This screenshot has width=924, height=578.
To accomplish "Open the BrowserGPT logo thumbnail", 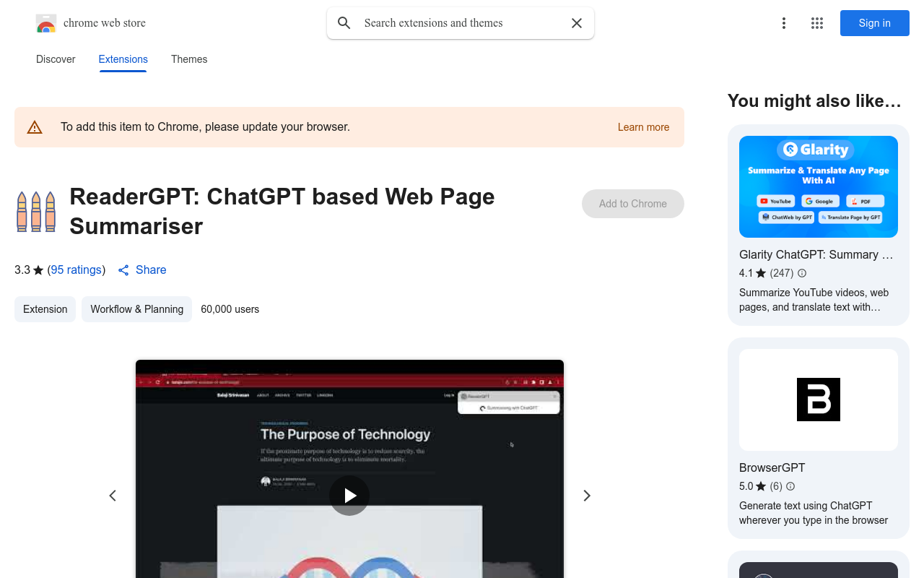I will (819, 400).
